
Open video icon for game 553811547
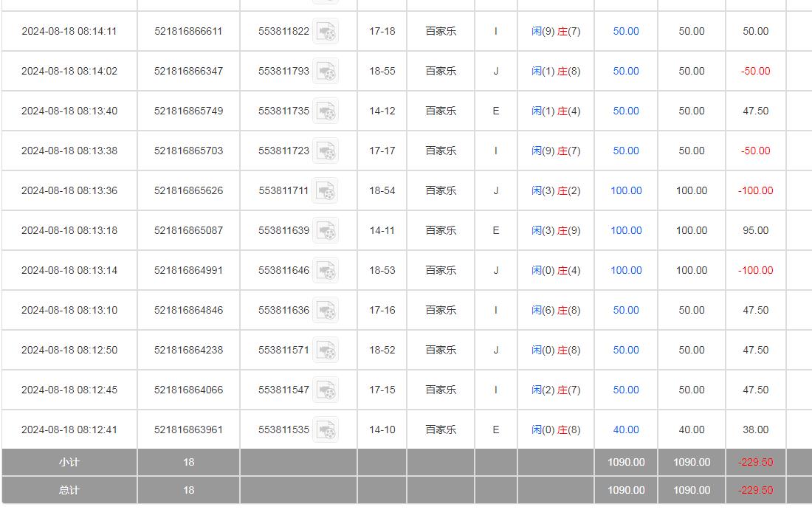(x=326, y=390)
